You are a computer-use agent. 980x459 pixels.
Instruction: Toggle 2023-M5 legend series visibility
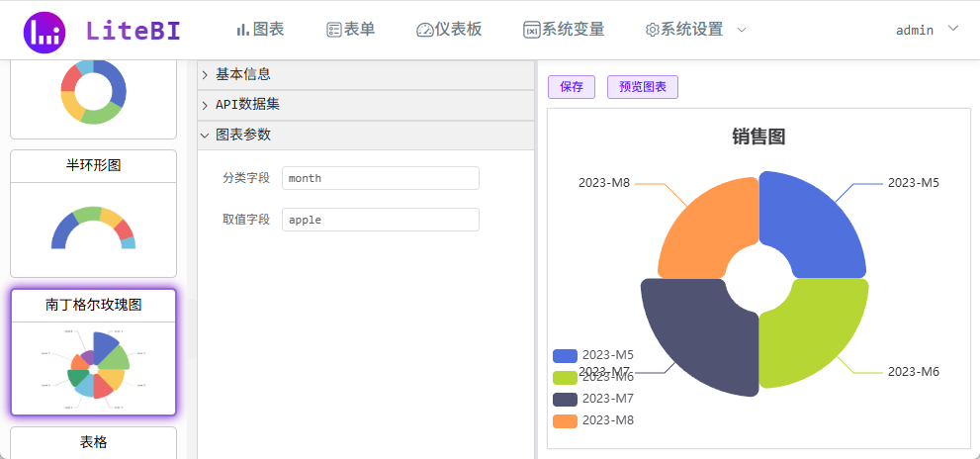point(593,355)
